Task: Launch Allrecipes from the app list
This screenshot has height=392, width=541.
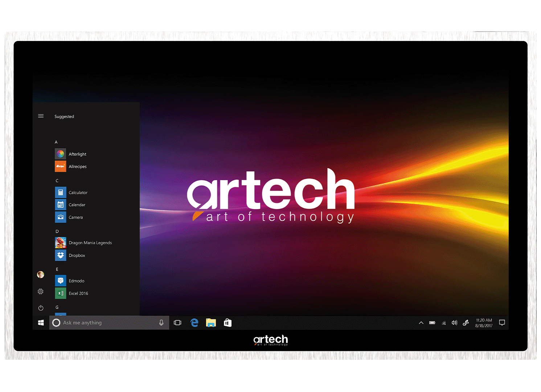Action: click(x=77, y=167)
